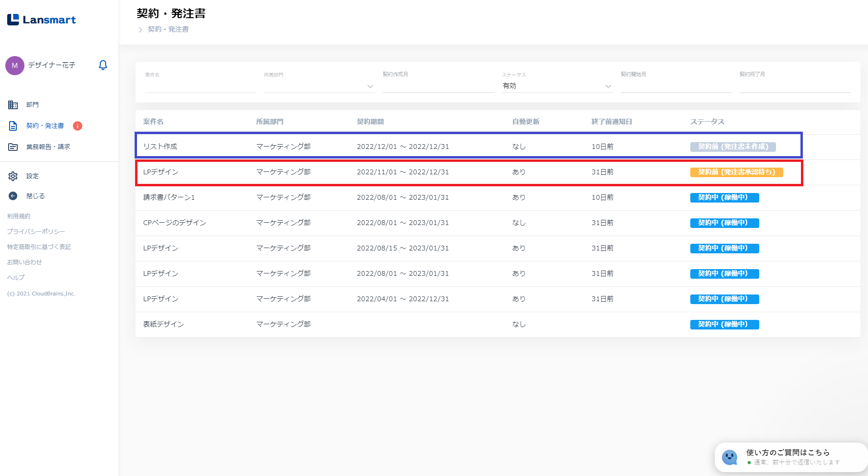Click the Lansmart logo

pos(42,20)
